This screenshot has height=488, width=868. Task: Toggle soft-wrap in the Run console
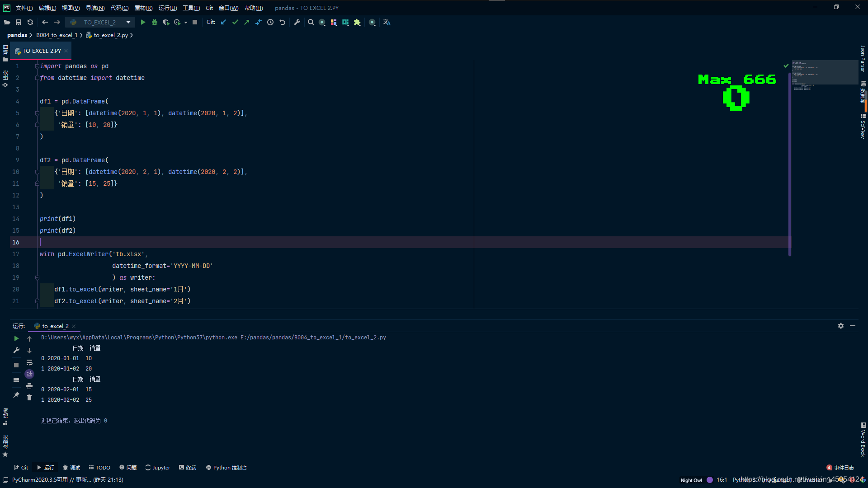pos(29,362)
